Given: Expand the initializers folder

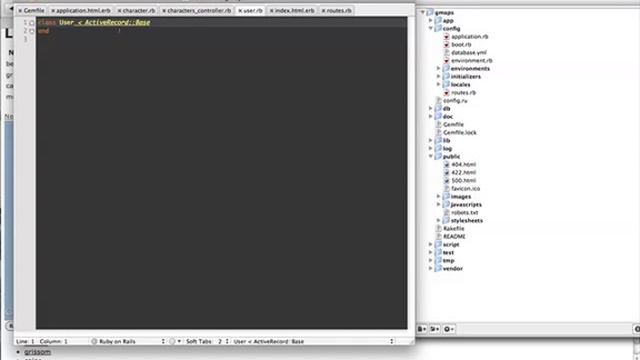Looking at the screenshot, I should pyautogui.click(x=439, y=76).
